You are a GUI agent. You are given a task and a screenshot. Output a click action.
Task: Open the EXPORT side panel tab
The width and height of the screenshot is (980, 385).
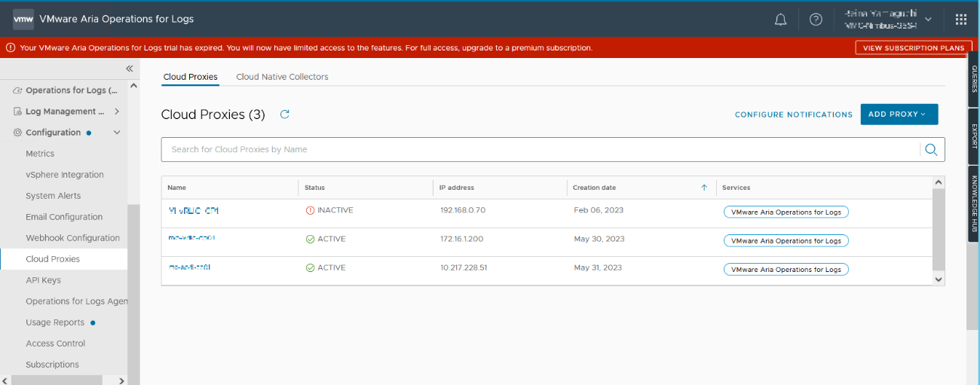click(x=974, y=136)
